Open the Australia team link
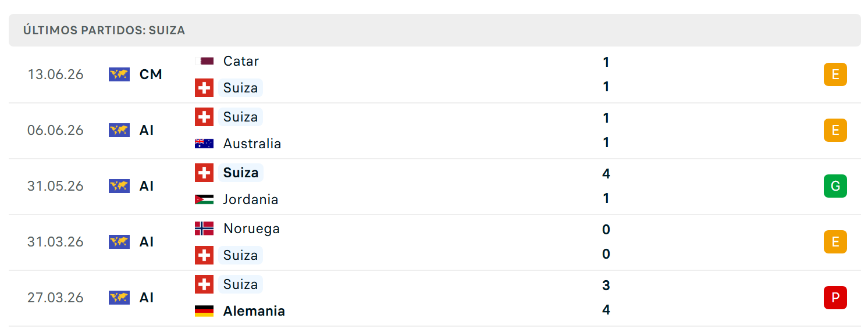 point(252,144)
